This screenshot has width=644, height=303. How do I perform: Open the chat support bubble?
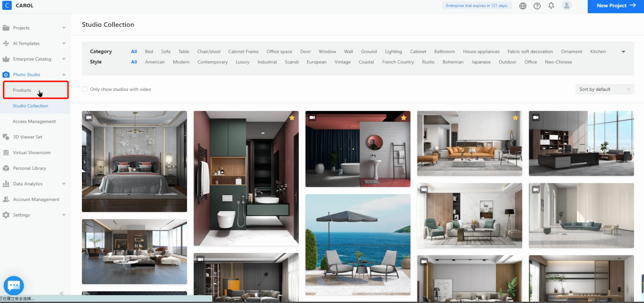14,286
